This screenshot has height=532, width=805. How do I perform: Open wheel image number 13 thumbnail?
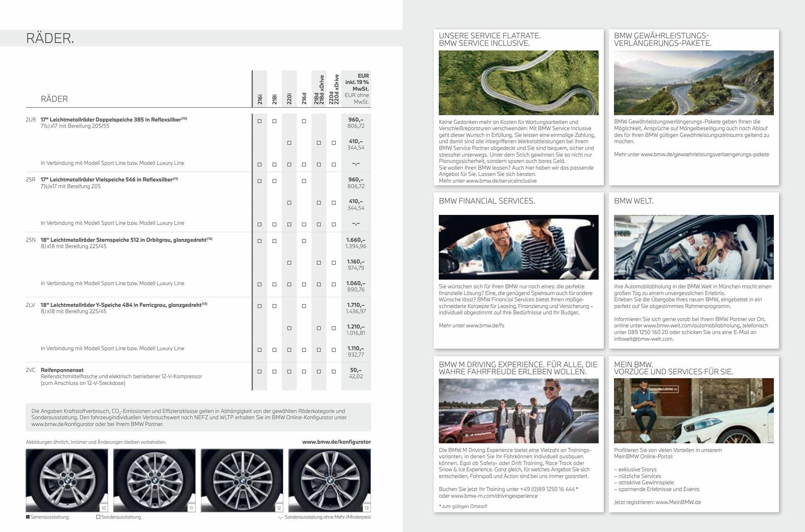point(330,480)
